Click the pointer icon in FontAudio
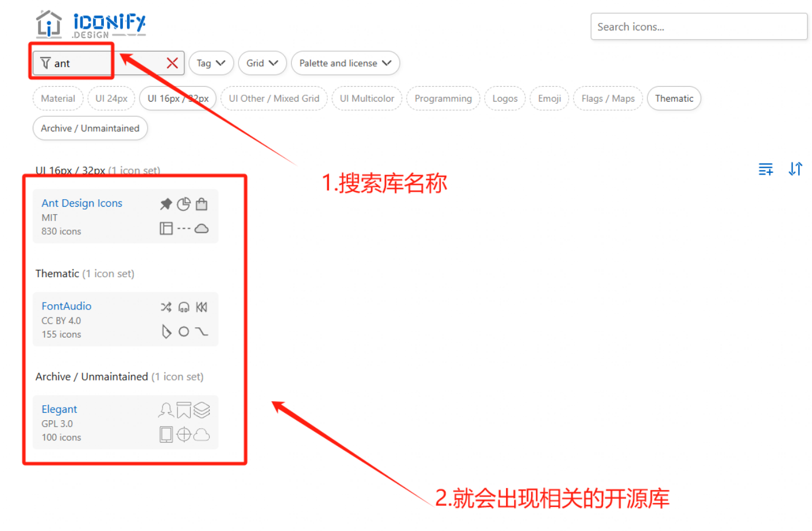Image resolution: width=812 pixels, height=531 pixels. point(166,332)
